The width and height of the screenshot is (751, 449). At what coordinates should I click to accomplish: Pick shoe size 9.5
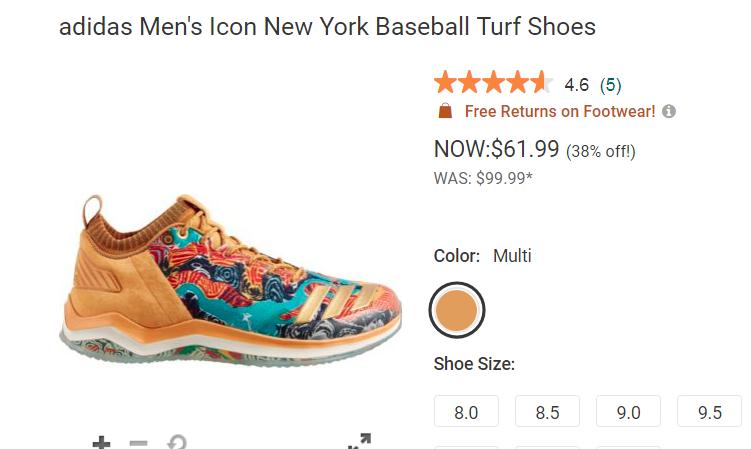709,412
